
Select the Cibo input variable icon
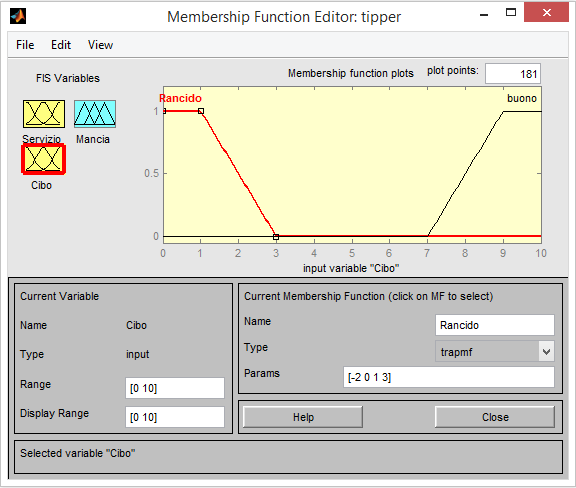coord(44,159)
